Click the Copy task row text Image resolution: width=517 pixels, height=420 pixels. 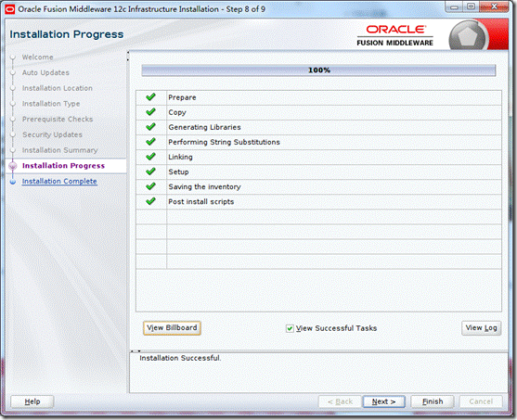[x=177, y=112]
